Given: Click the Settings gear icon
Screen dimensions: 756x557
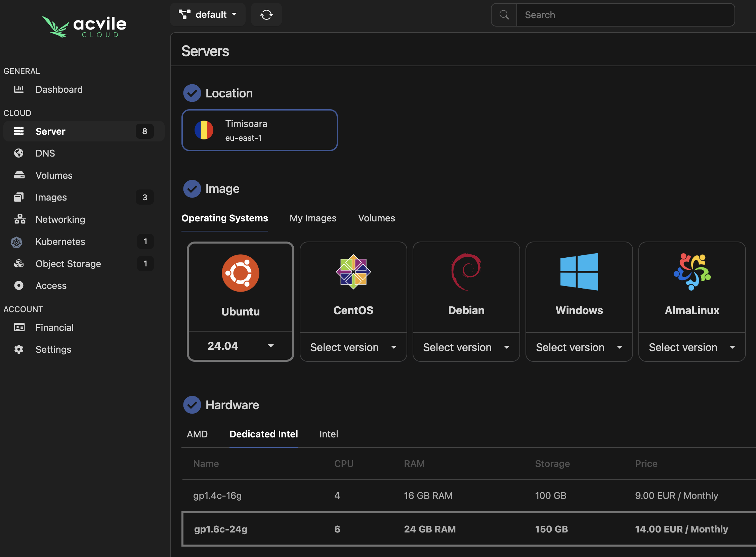Looking at the screenshot, I should (19, 349).
